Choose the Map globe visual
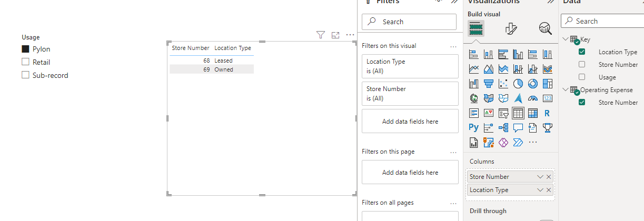The height and width of the screenshot is (221, 644). (x=473, y=98)
